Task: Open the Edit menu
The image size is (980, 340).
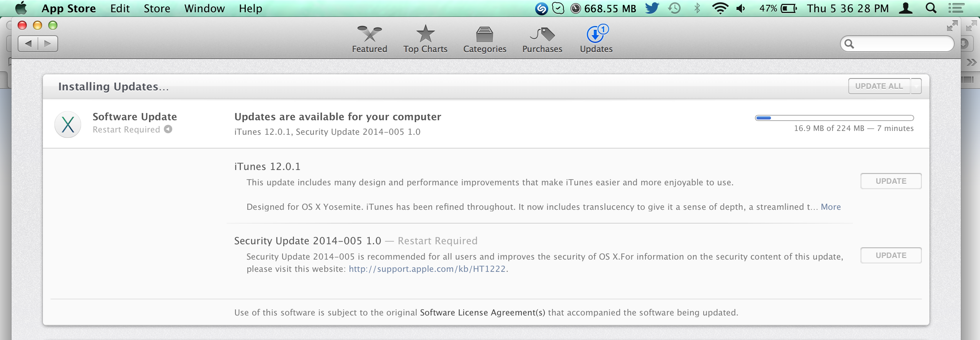Action: coord(120,8)
